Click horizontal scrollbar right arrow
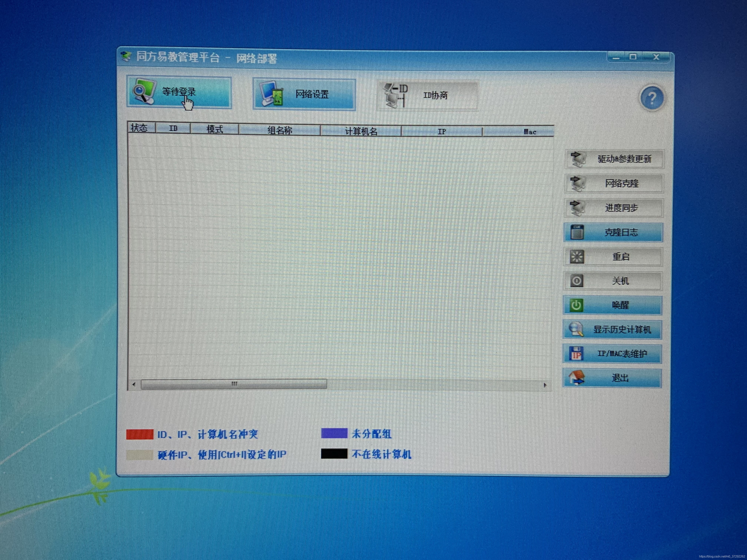This screenshot has height=560, width=747. pos(545,385)
